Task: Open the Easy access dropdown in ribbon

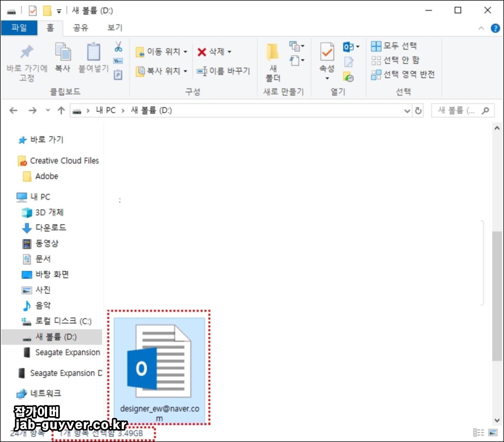Action: pyautogui.click(x=297, y=60)
